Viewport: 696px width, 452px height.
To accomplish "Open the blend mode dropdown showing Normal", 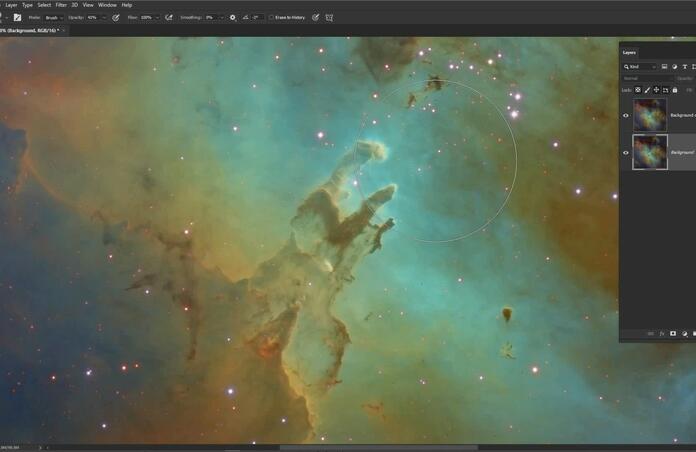I will (647, 79).
